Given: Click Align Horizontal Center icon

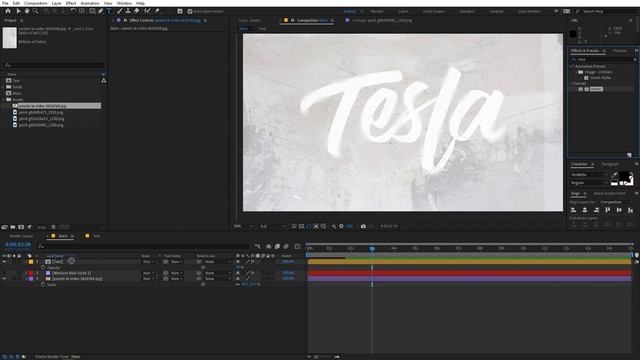Looking at the screenshot, I should (585, 210).
